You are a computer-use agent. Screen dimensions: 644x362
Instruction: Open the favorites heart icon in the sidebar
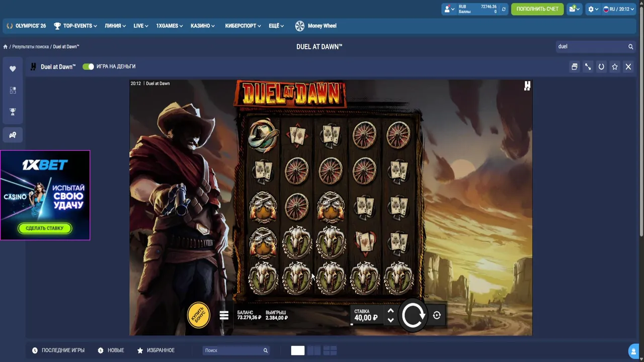tap(13, 68)
